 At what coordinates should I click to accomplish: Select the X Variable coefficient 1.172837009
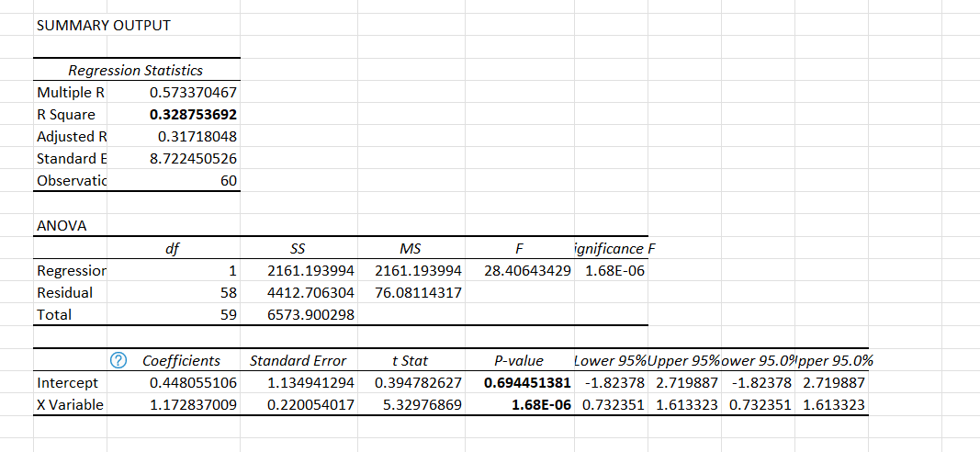194,404
